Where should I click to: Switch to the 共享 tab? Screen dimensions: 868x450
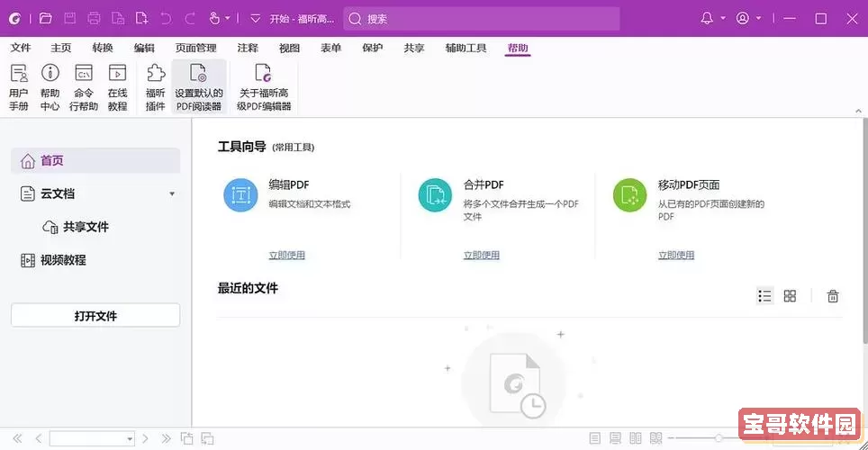point(413,48)
